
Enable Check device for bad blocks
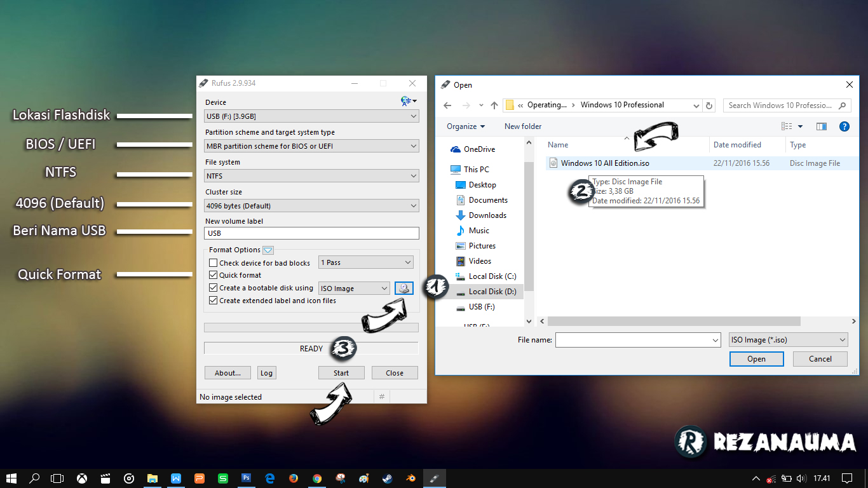click(214, 262)
